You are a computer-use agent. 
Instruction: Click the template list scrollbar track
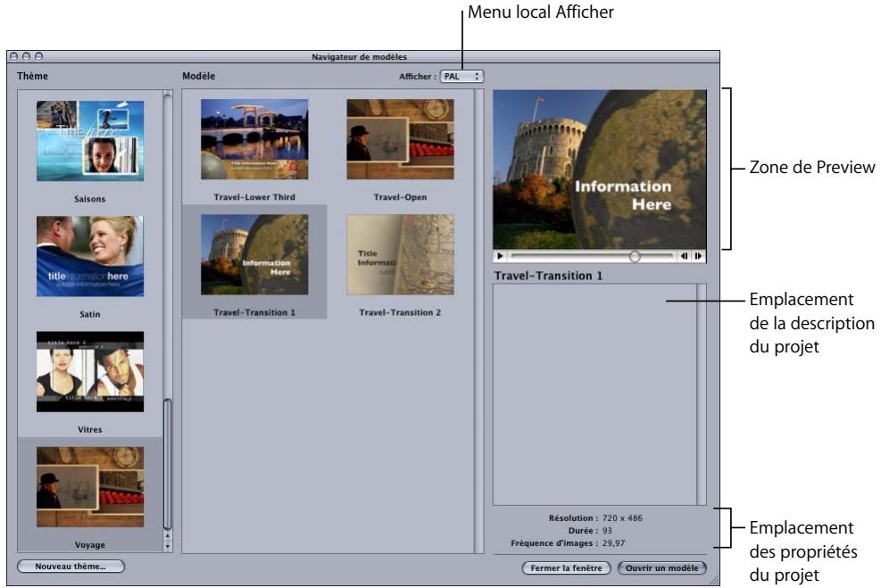pyautogui.click(x=478, y=320)
